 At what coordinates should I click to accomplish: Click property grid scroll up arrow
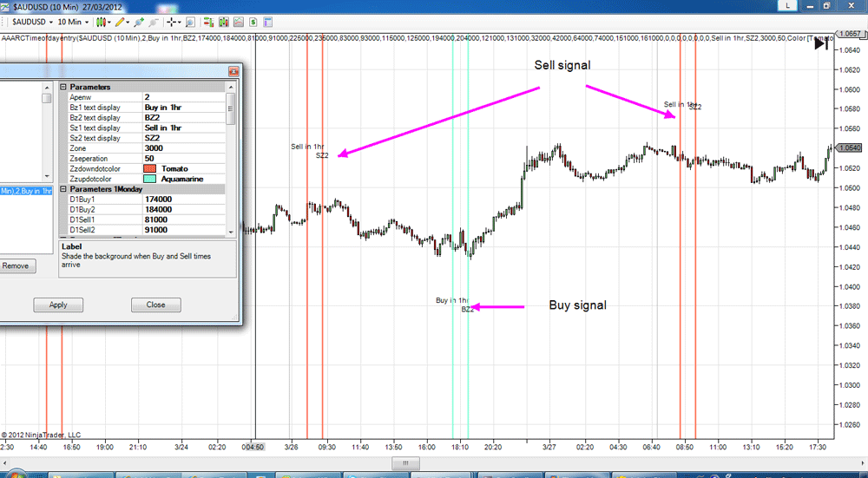[x=231, y=87]
